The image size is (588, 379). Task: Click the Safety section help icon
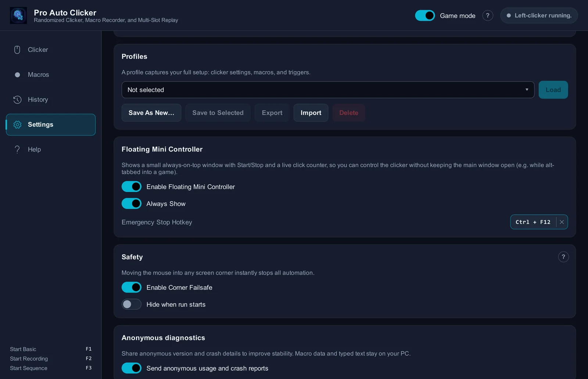pyautogui.click(x=563, y=257)
